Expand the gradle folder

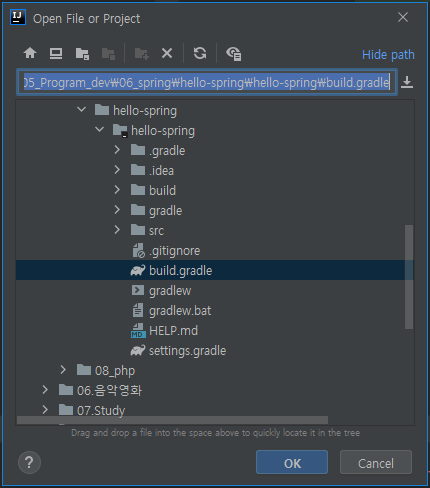117,210
